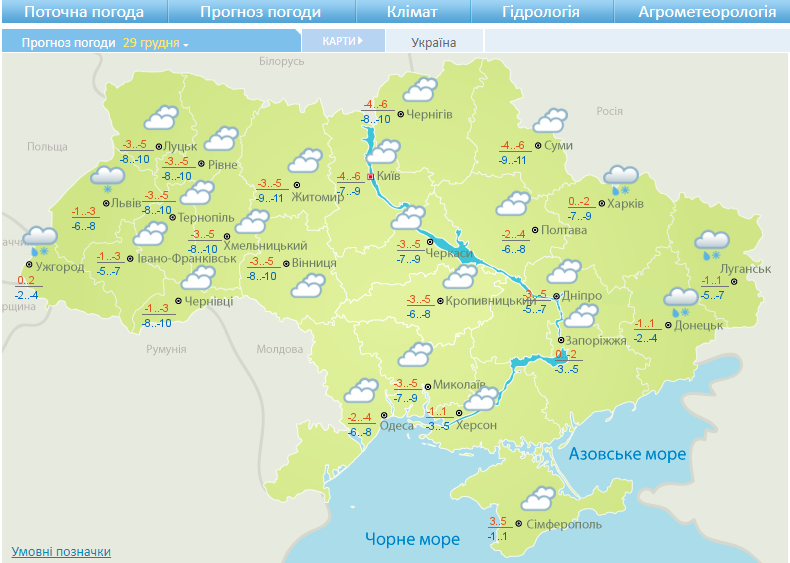The image size is (790, 563).
Task: Open the Прогноз погоди top menu
Action: tap(260, 12)
